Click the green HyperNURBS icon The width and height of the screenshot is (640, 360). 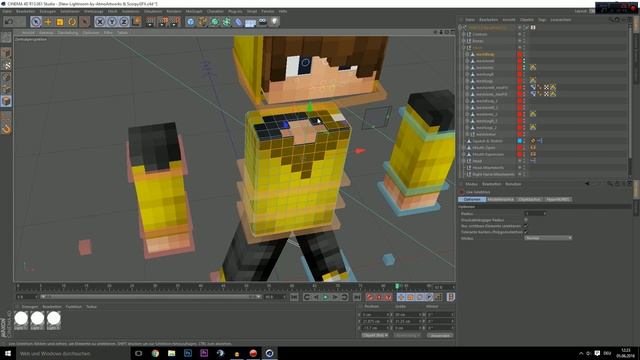click(x=215, y=22)
